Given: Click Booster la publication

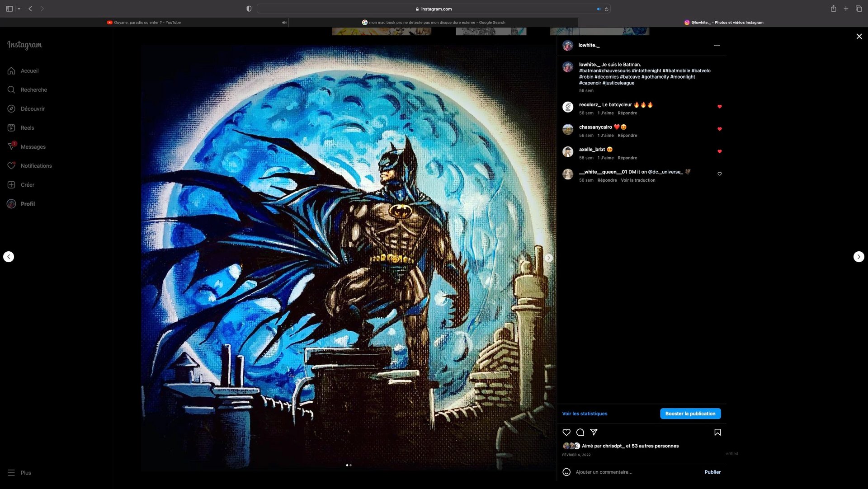Looking at the screenshot, I should tap(690, 414).
